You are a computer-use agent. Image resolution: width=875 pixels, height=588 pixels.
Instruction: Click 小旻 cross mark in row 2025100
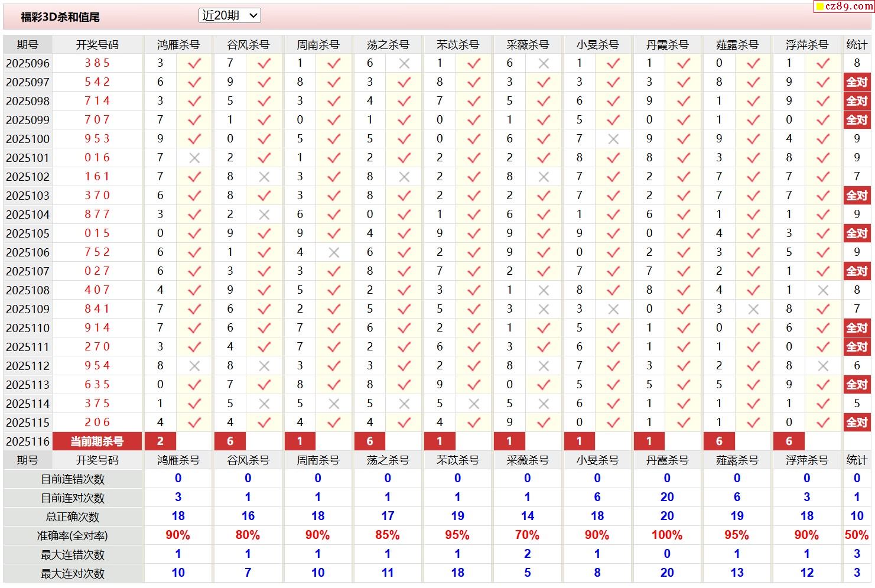pos(613,139)
